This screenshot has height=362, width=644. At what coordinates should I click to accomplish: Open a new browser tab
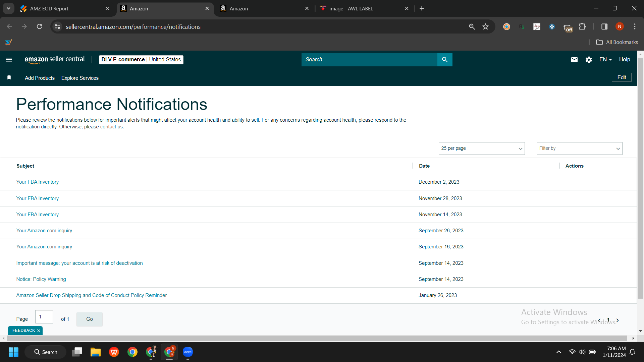(x=422, y=8)
